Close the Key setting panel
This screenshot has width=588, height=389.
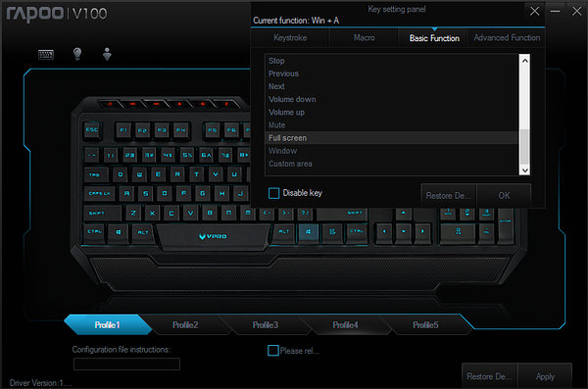[534, 11]
